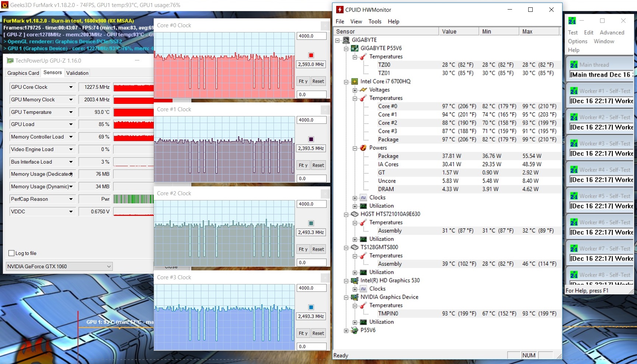The height and width of the screenshot is (364, 637).
Task: Collapse the NVIDIA Graphics Device node
Action: 346,297
